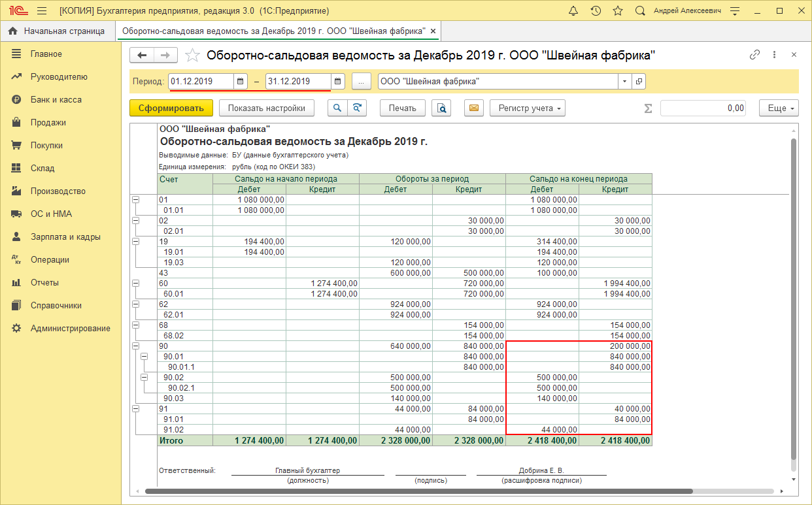Copy link to report icon

(x=754, y=56)
